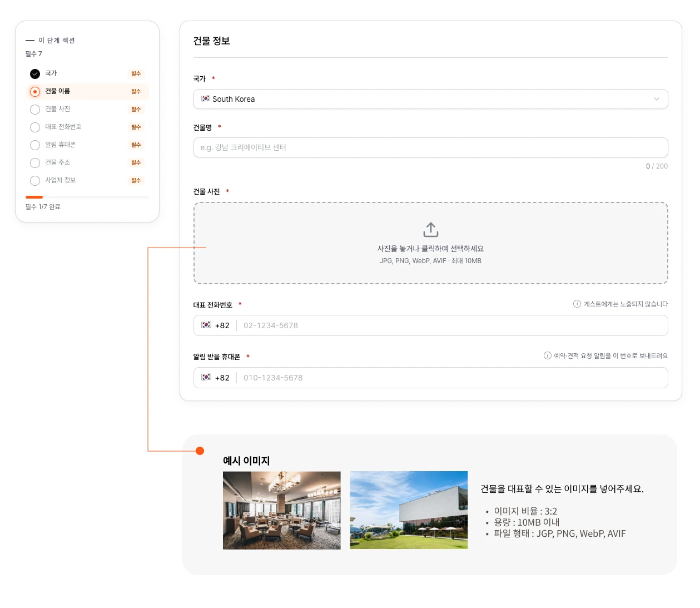Select the 건물 사진 step radio
This screenshot has height=608, width=700.
(35, 109)
